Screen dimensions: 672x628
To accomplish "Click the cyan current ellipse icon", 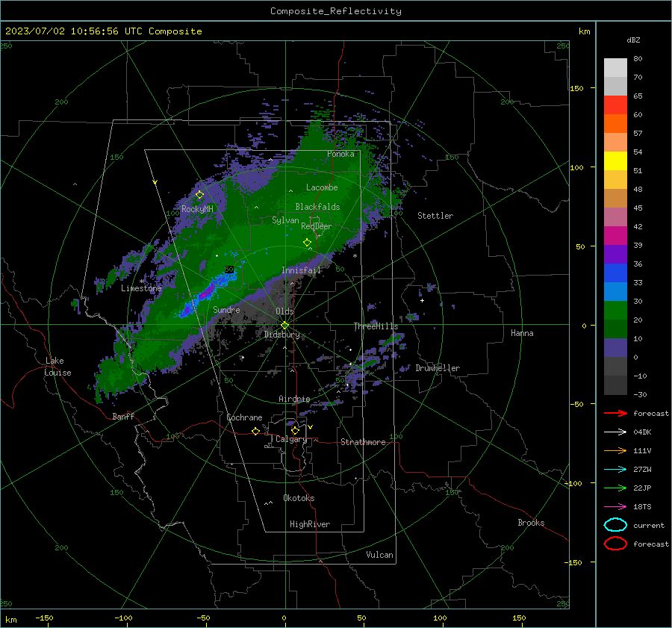I will point(615,525).
